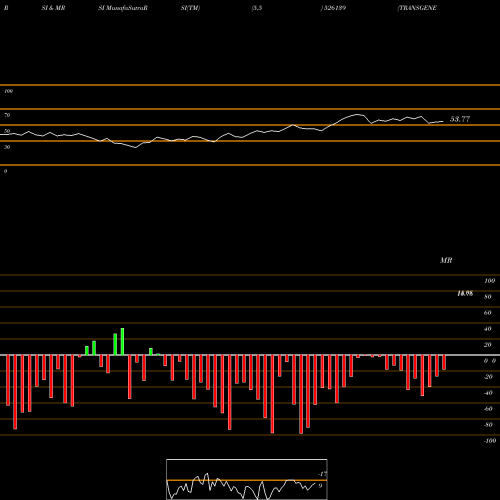Image resolution: width=500 pixels, height=500 pixels.
Task: Click the -20 label on the MR axis
Action: coord(488,377)
